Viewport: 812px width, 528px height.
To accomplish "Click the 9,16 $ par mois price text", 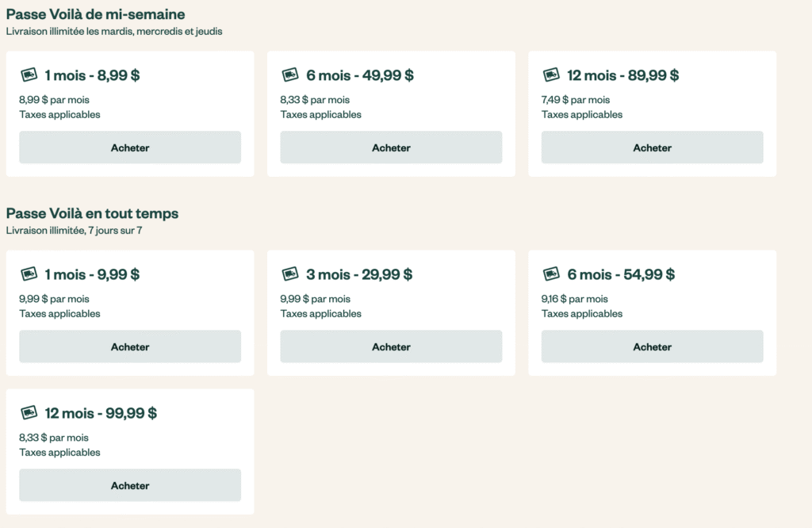I will [575, 299].
